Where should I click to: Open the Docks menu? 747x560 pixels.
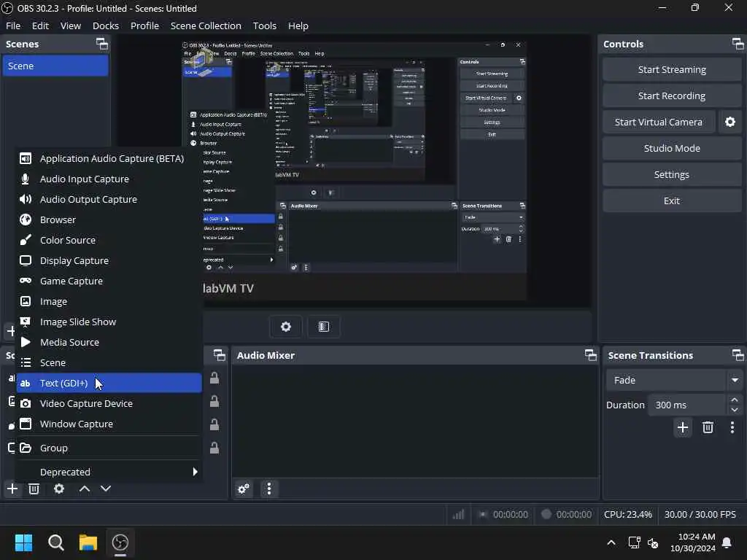(106, 26)
